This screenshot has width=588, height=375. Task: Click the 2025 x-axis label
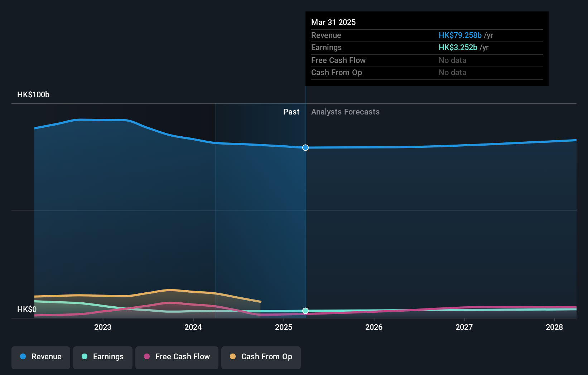click(284, 327)
